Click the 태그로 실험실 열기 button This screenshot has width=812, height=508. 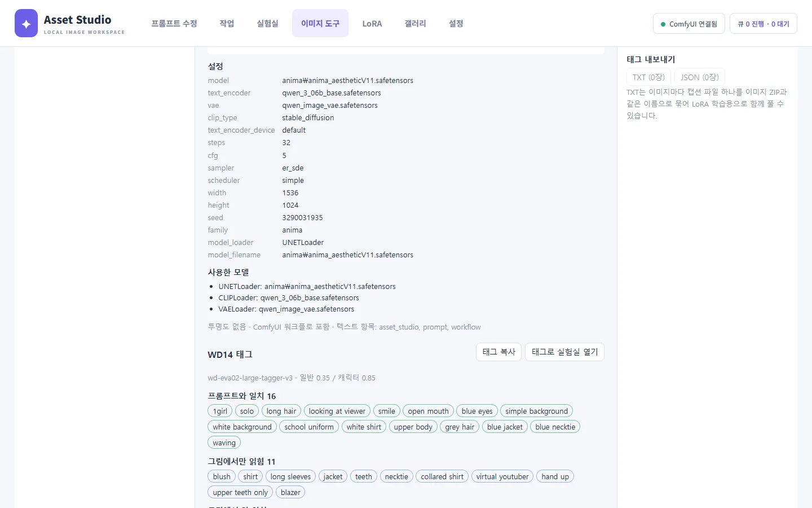point(564,352)
